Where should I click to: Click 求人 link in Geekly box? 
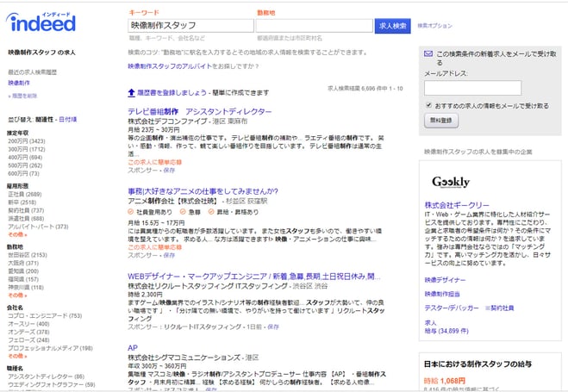tap(431, 322)
